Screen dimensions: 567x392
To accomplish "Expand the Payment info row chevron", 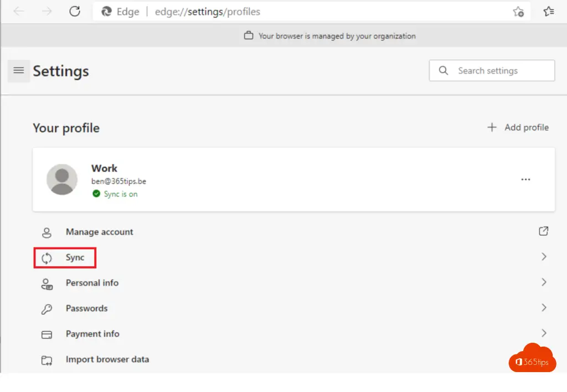I will click(544, 333).
